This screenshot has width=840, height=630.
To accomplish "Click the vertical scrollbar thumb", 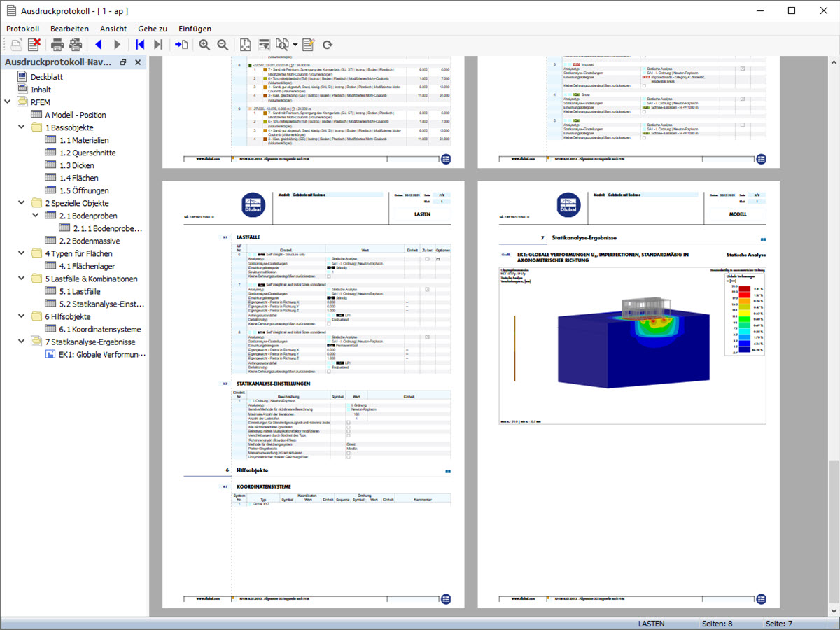I will [834, 532].
